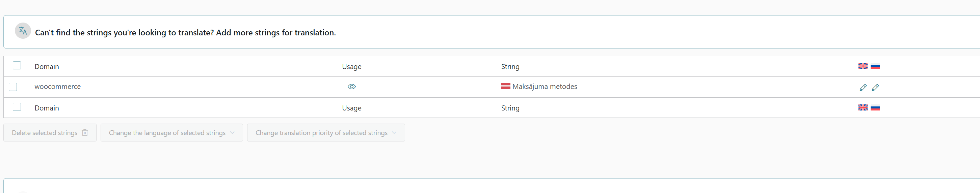Click Delete selected strings button
This screenshot has width=980, height=193.
point(45,133)
